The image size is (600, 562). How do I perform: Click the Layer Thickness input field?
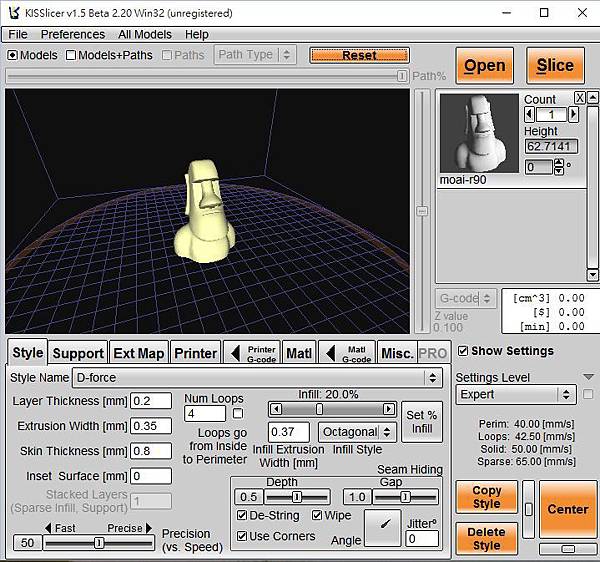(151, 401)
